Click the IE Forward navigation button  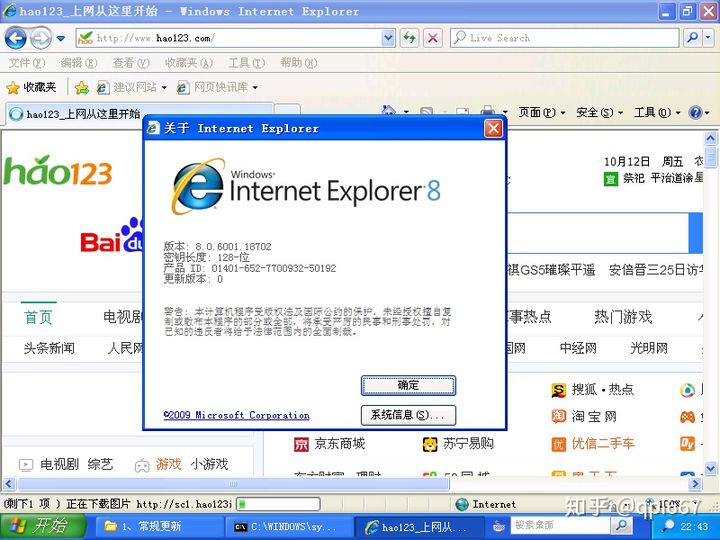[x=41, y=38]
